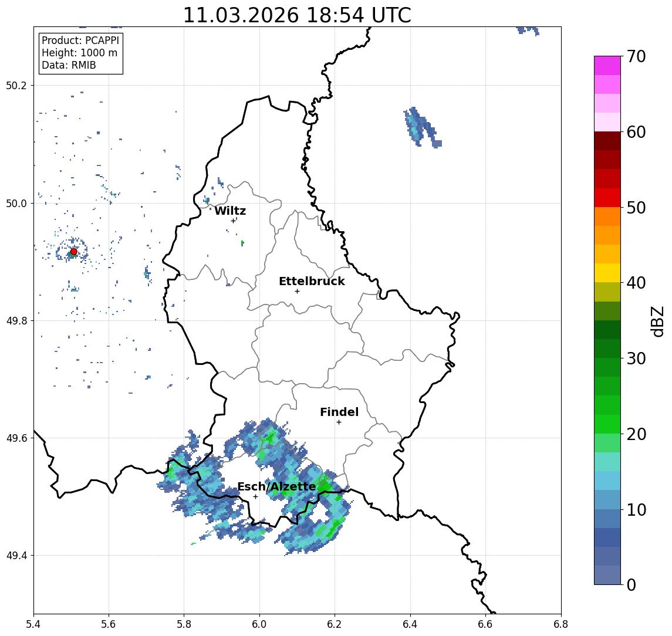Click the 'Esch/Alzette' city label
The width and height of the screenshot is (672, 636).
(276, 486)
